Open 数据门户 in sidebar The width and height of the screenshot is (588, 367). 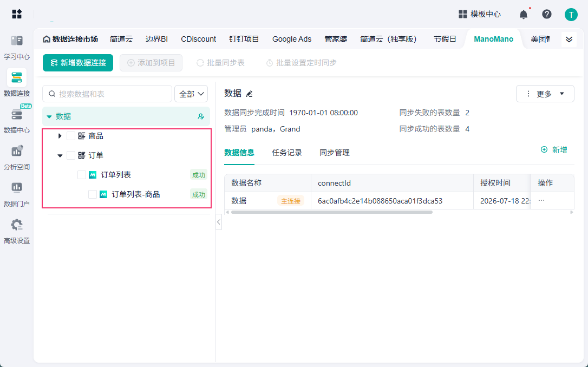16,193
